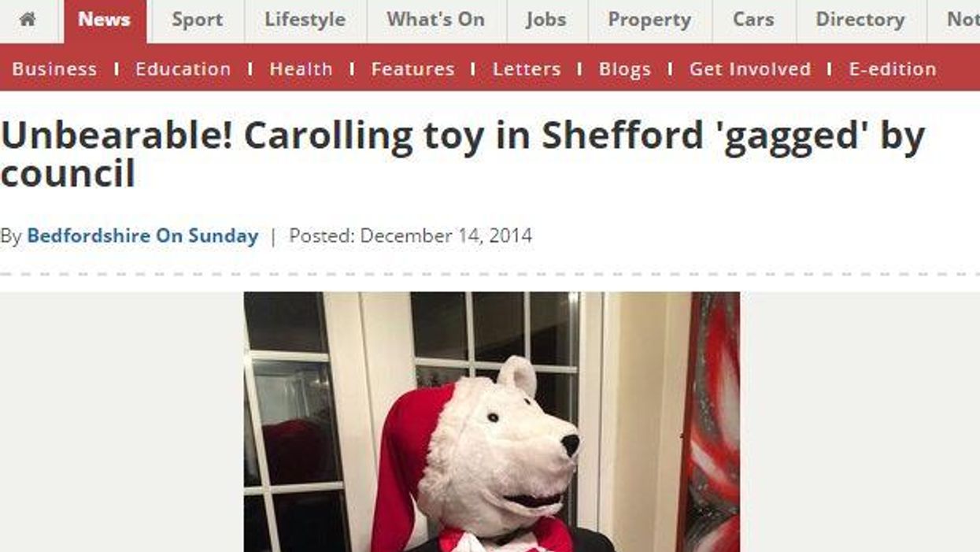Visit the Property section
This screenshot has width=980, height=552.
coord(649,20)
